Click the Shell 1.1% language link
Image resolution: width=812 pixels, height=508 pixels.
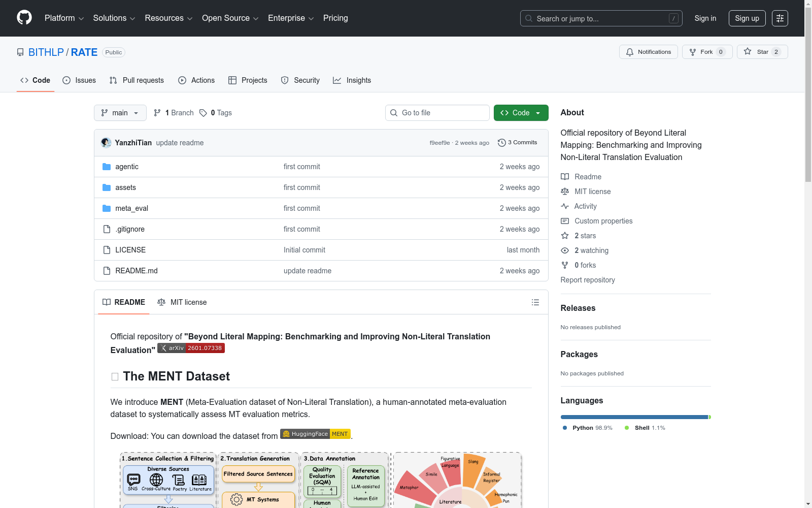pos(645,428)
